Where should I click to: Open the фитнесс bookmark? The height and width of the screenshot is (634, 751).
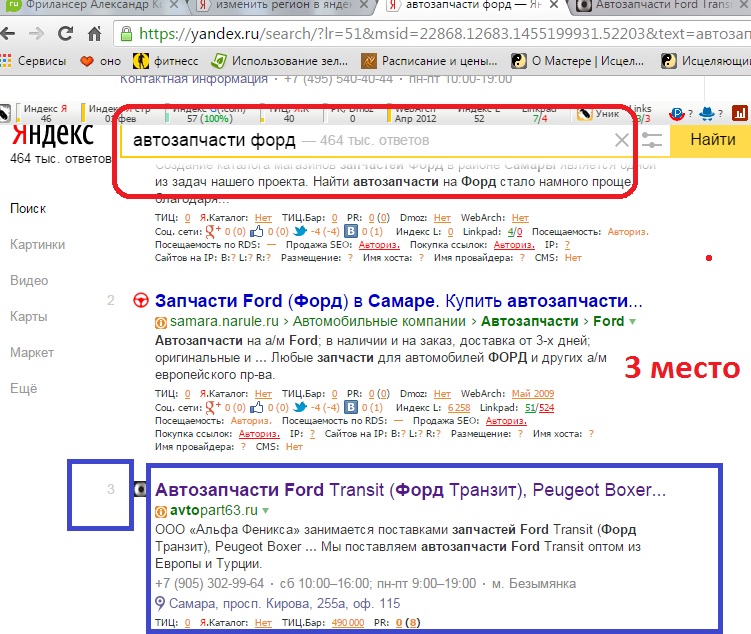tap(165, 61)
